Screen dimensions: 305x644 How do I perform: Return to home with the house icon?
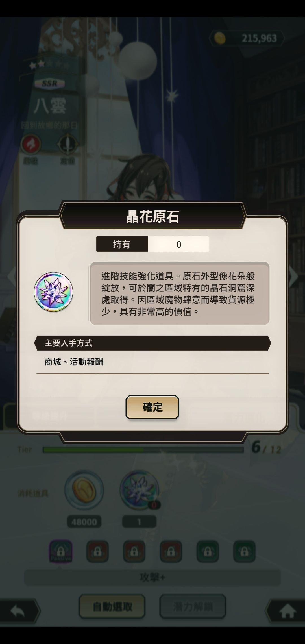click(x=286, y=611)
